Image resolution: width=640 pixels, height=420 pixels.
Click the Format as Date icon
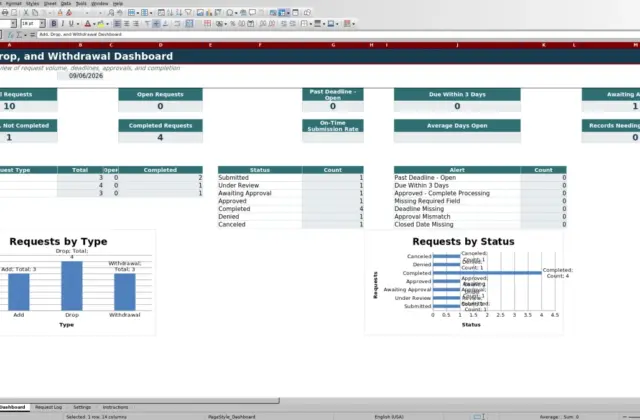point(251,24)
